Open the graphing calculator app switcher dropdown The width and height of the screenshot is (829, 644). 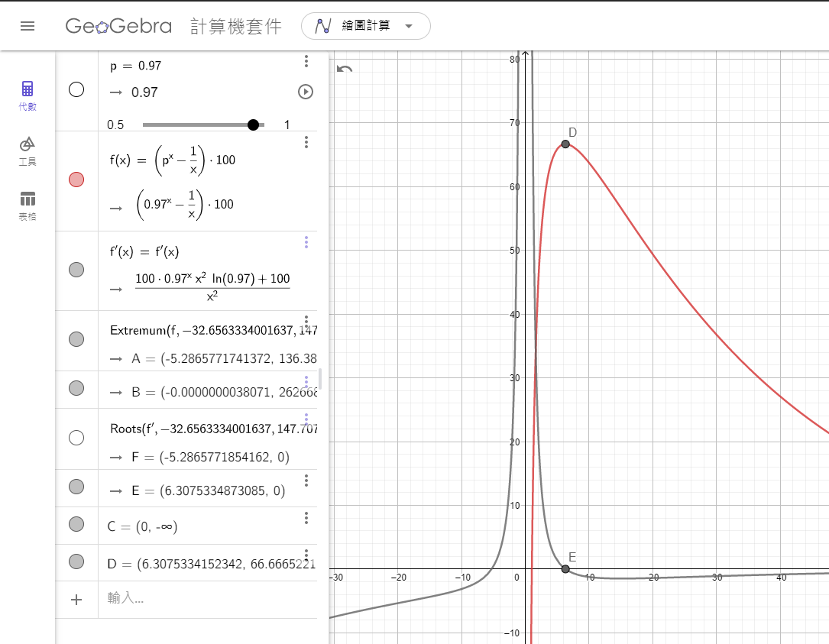point(365,26)
